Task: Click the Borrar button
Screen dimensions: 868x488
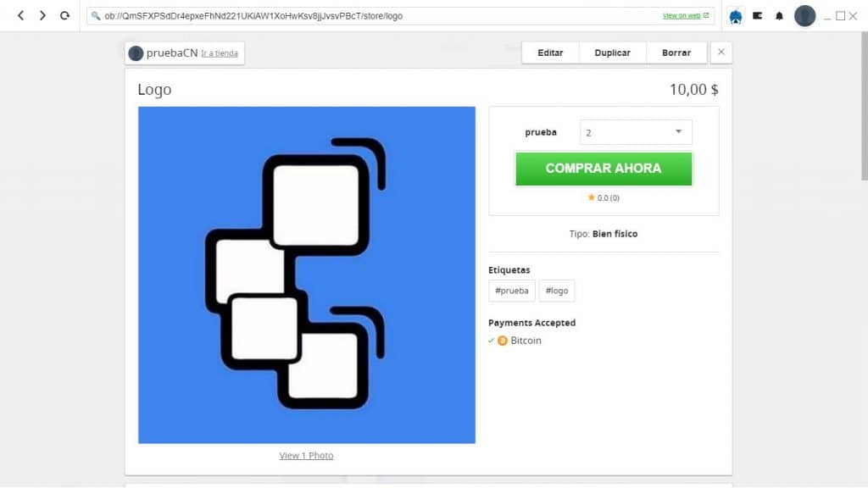Action: [676, 53]
